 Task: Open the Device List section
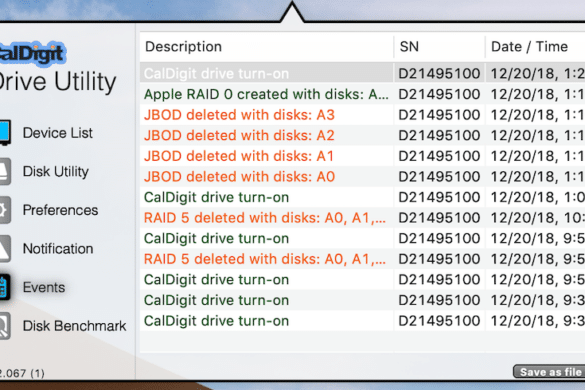click(57, 133)
